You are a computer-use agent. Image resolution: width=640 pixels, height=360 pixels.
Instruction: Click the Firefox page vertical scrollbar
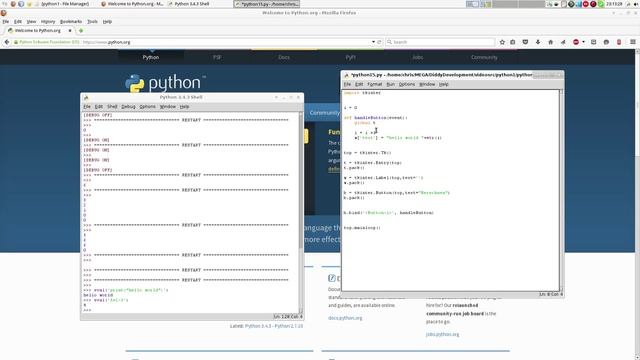point(638,204)
